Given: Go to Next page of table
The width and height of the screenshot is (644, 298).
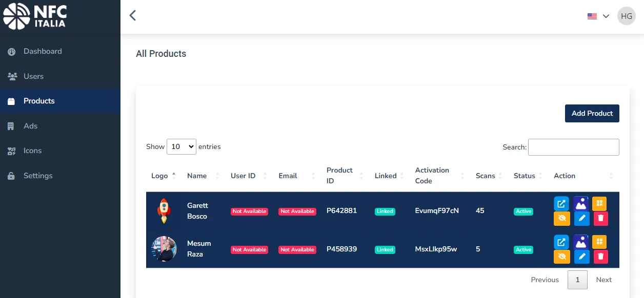Looking at the screenshot, I should 603,280.
